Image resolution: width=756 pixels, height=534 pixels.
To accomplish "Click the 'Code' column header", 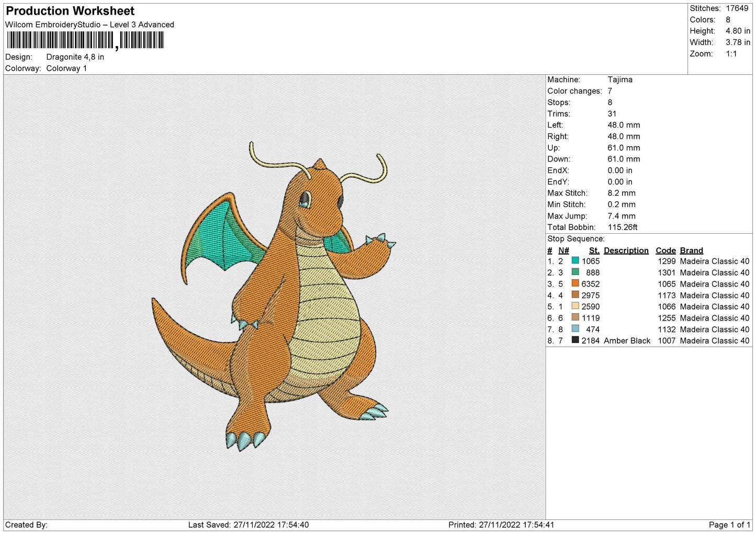I will (666, 251).
